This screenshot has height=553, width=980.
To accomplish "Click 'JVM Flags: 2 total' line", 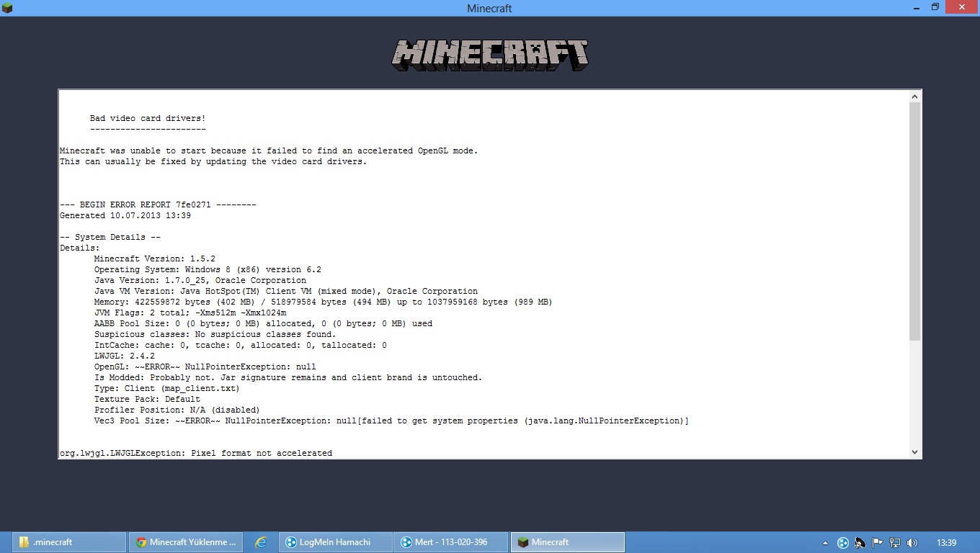I will click(190, 313).
